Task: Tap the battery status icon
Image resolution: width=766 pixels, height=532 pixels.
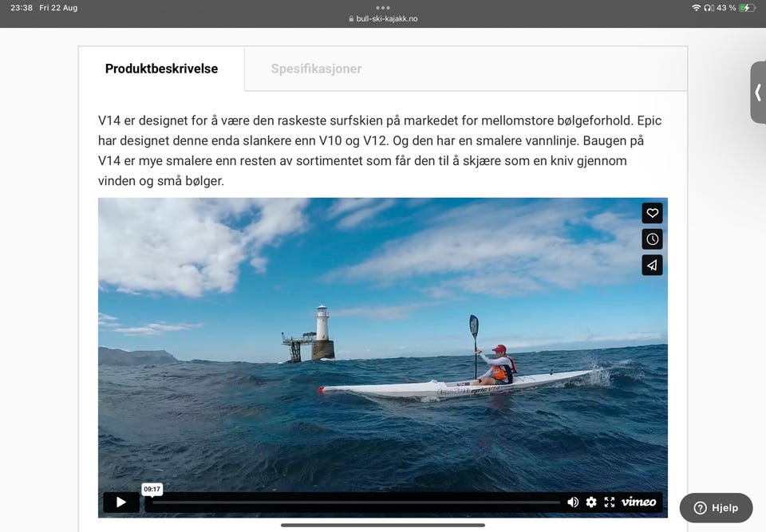Action: [x=747, y=8]
